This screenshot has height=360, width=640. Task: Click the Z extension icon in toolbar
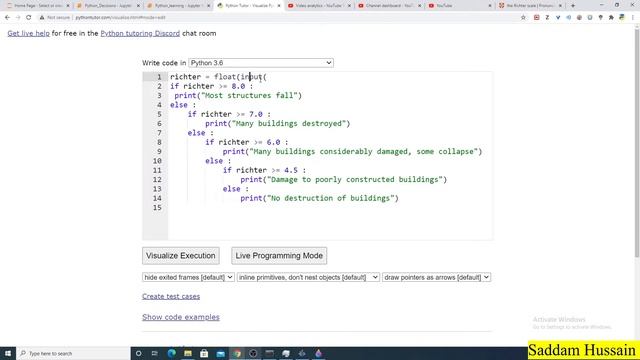click(x=547, y=18)
